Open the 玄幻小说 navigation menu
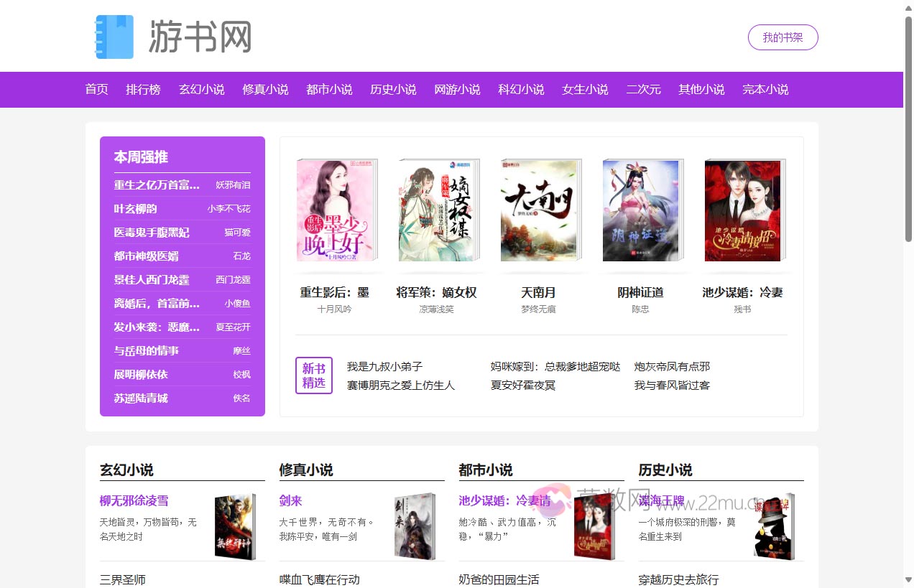Viewport: 914px width, 588px height. pos(201,89)
